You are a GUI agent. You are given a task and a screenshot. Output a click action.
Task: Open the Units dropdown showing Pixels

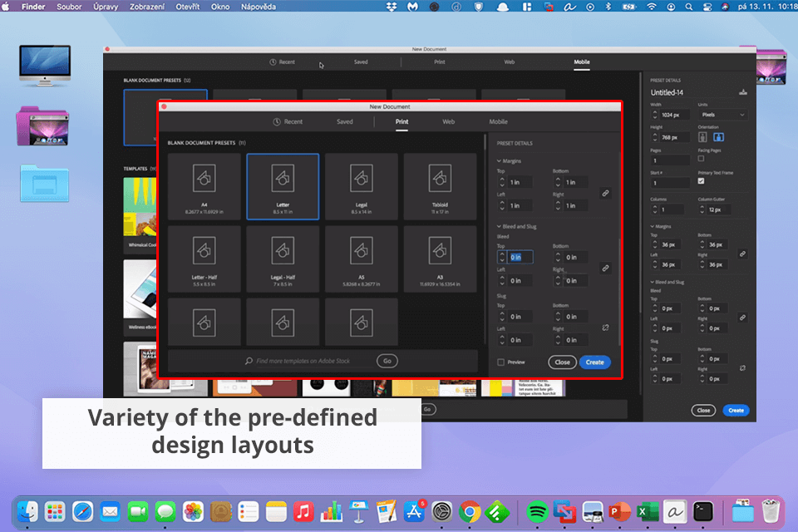coord(722,115)
